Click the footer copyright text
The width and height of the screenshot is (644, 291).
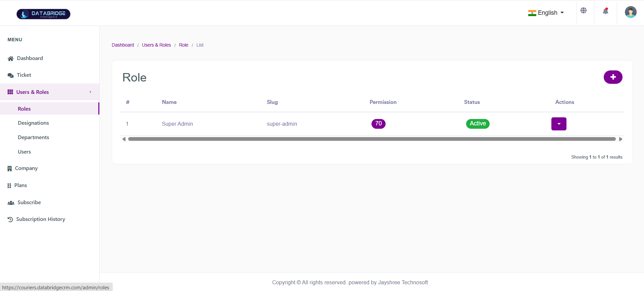point(350,283)
